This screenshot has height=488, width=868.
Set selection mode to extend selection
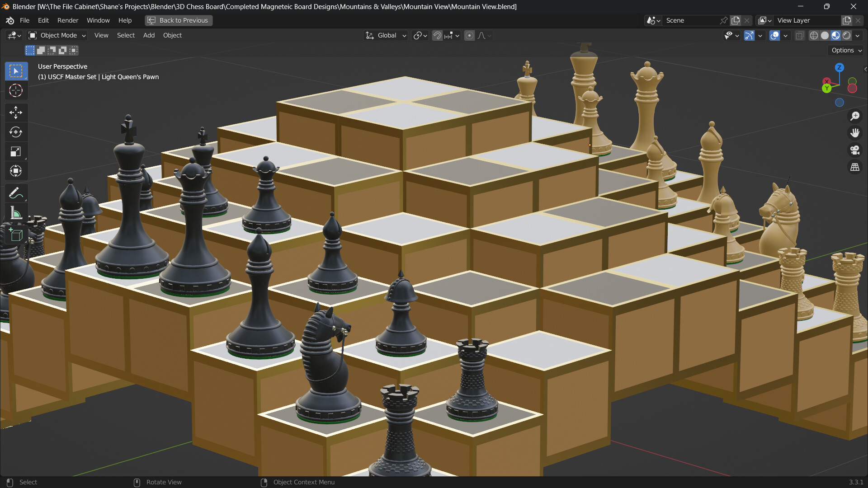[x=41, y=50]
